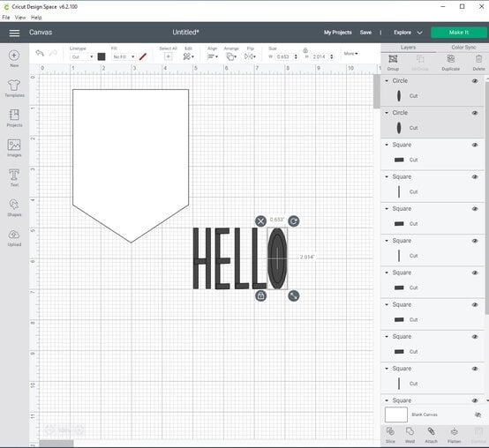Image resolution: width=489 pixels, height=448 pixels.
Task: Click the resize handle on selected oval
Action: coord(293,295)
